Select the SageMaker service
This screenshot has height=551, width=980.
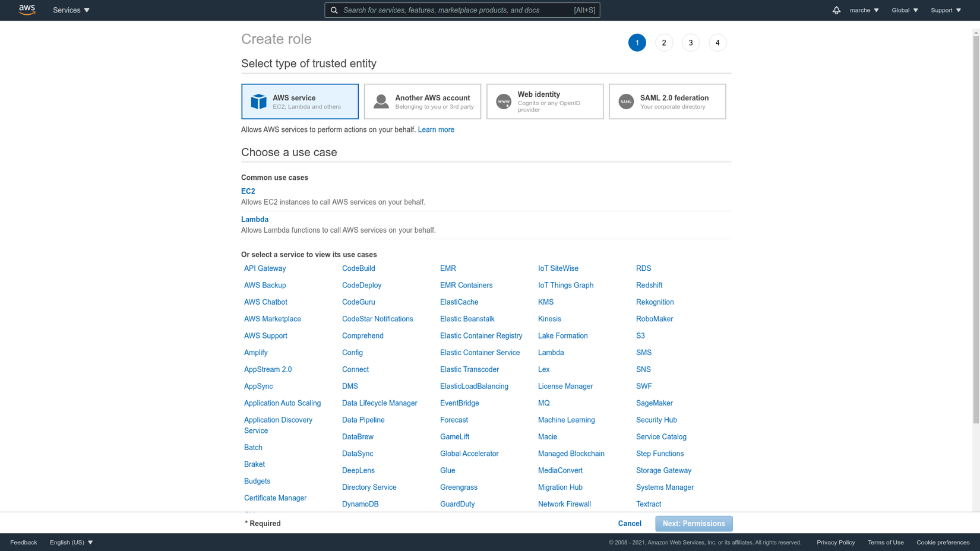[x=655, y=403]
